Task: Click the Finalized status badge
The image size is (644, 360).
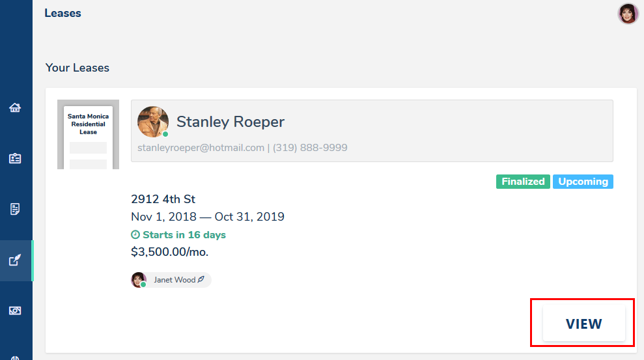Action: tap(523, 182)
